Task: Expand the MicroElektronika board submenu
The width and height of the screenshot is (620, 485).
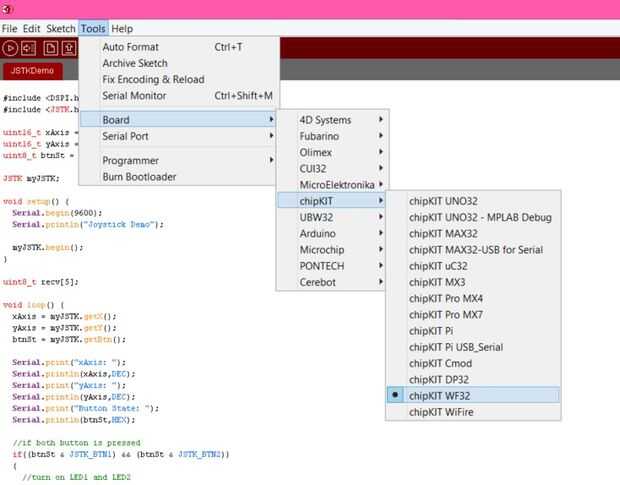Action: (333, 185)
